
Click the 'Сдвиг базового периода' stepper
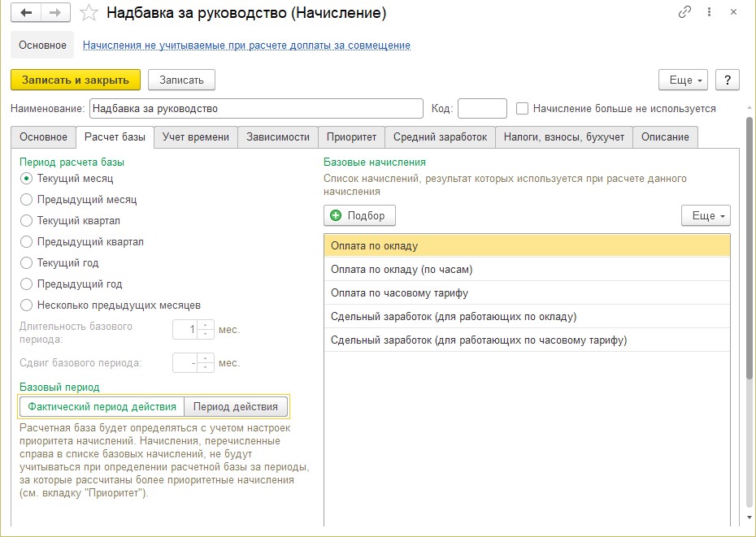point(206,363)
